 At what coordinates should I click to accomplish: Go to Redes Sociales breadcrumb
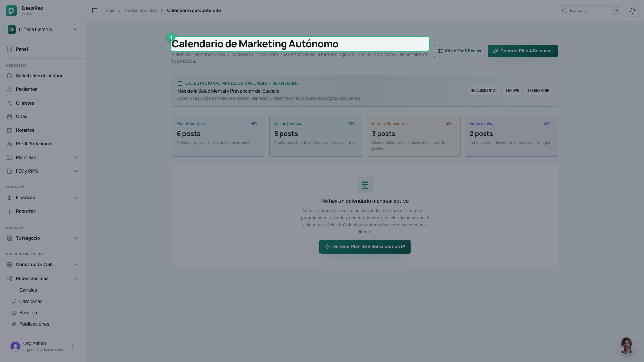point(141,11)
